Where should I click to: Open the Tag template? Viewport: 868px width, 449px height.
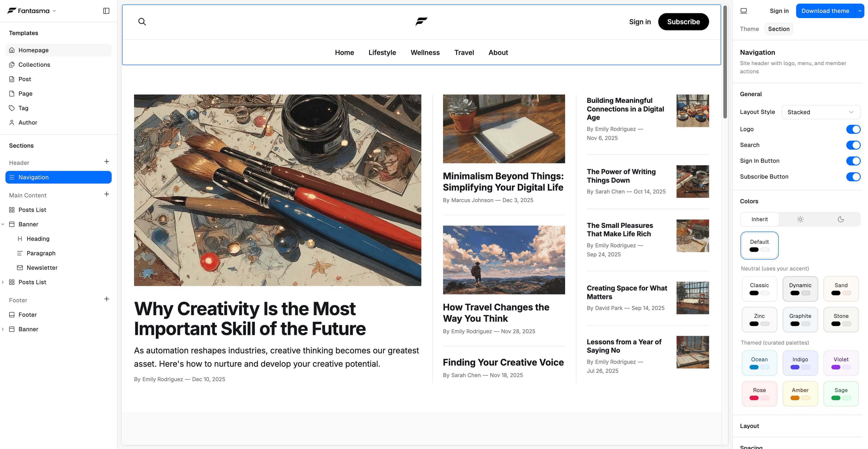point(23,108)
